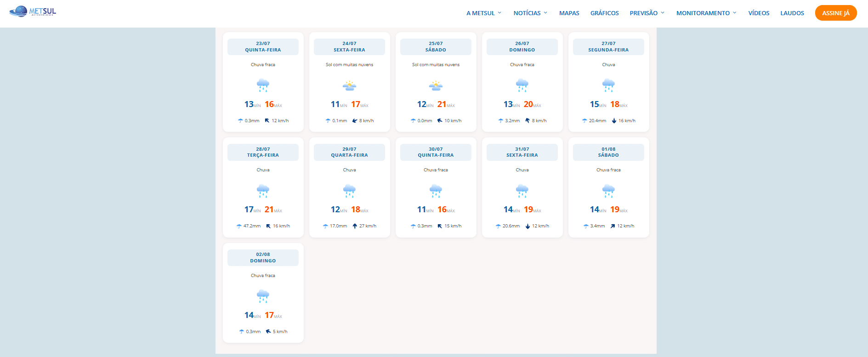Image resolution: width=868 pixels, height=357 pixels.
Task: Click the 15 km/h wind speed value
Action: (453, 226)
